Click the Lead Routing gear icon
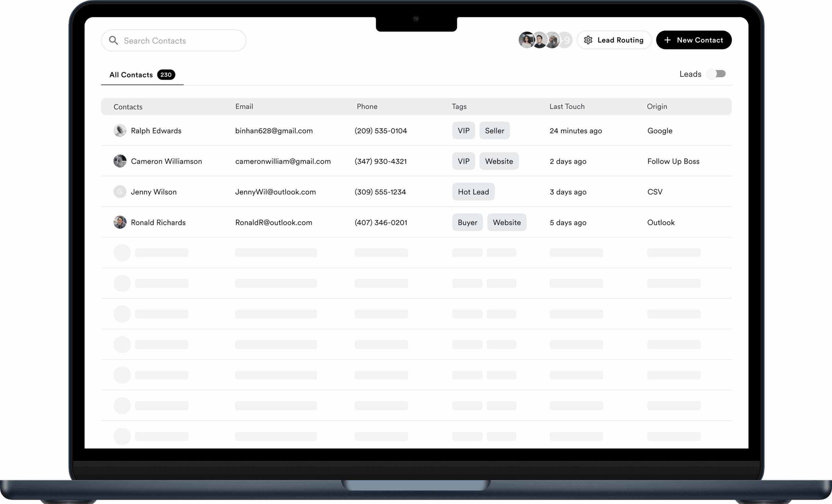Viewport: 832px width, 504px height. tap(588, 40)
